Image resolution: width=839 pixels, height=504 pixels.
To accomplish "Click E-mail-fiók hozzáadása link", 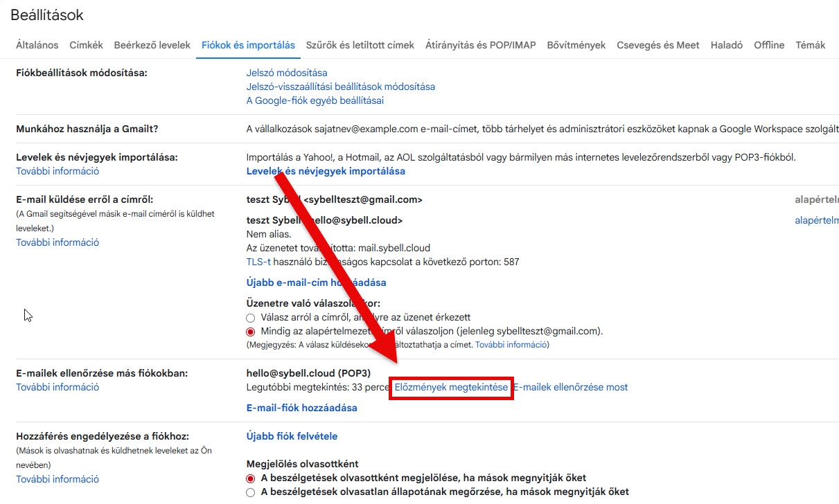I will 301,408.
